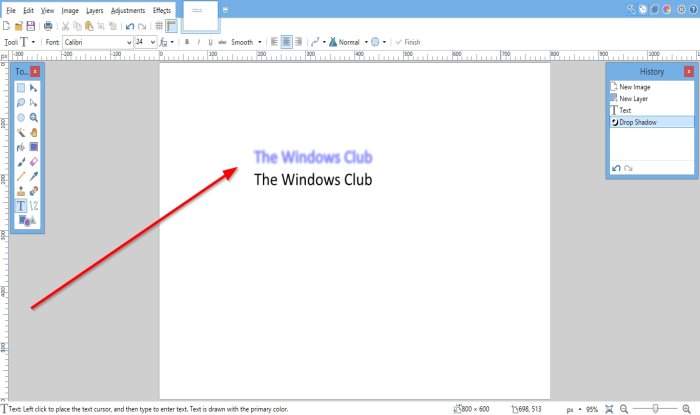Open the Image menu
Image resolution: width=700 pixels, height=415 pixels.
pyautogui.click(x=70, y=10)
